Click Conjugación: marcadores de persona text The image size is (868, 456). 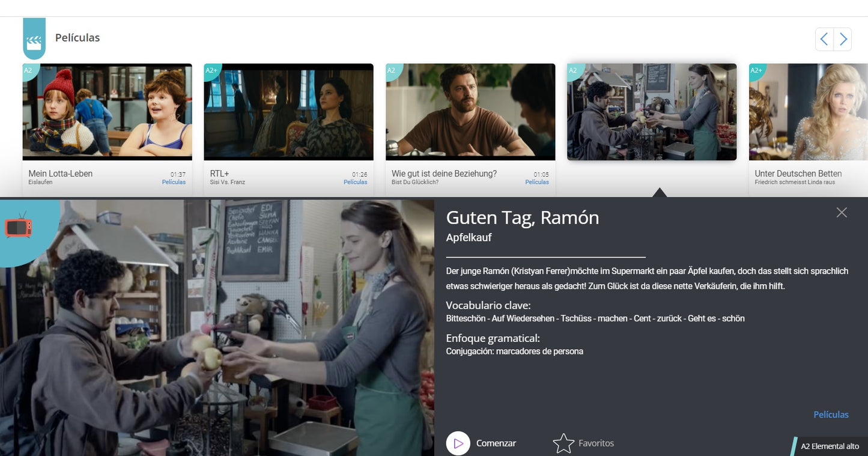[x=515, y=351]
